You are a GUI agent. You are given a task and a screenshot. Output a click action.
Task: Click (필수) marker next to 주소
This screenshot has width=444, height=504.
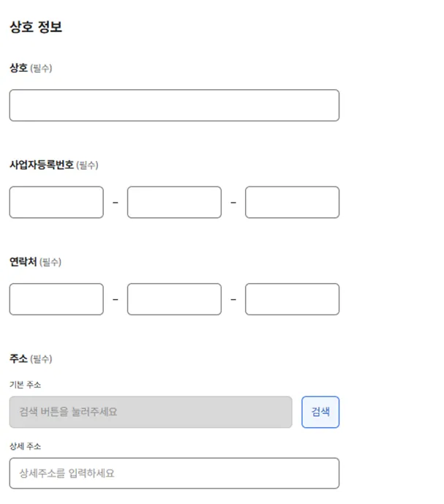click(x=41, y=359)
